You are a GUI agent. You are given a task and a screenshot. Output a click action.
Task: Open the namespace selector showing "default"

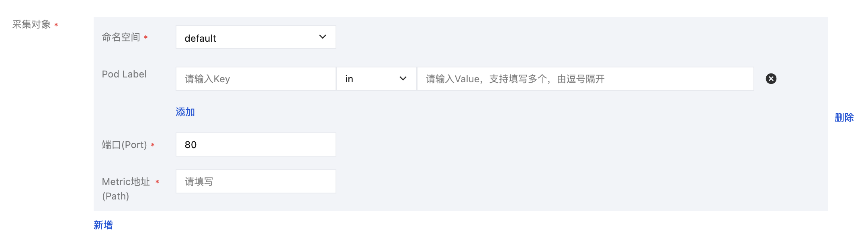coord(249,37)
